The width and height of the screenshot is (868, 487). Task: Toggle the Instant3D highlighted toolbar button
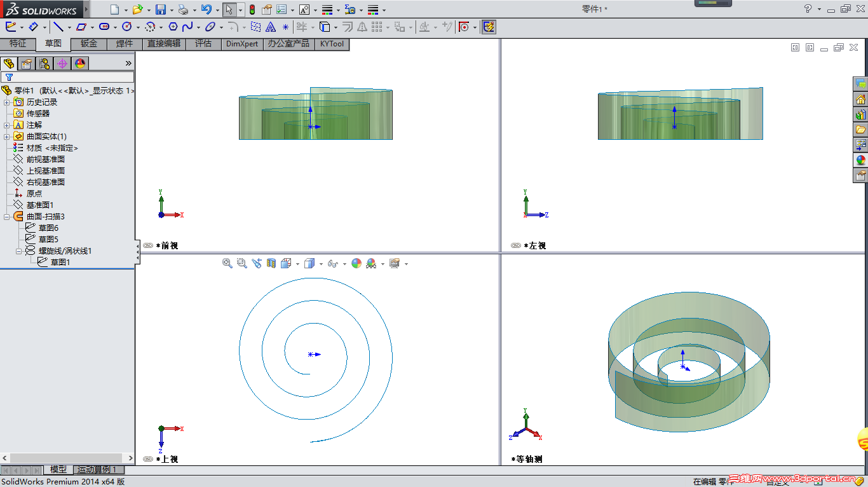coord(489,27)
